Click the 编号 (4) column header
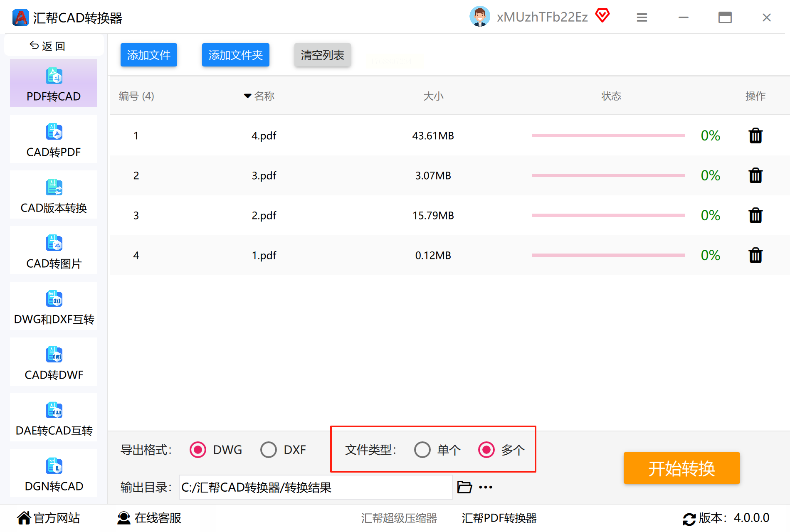This screenshot has height=532, width=790. tap(136, 96)
